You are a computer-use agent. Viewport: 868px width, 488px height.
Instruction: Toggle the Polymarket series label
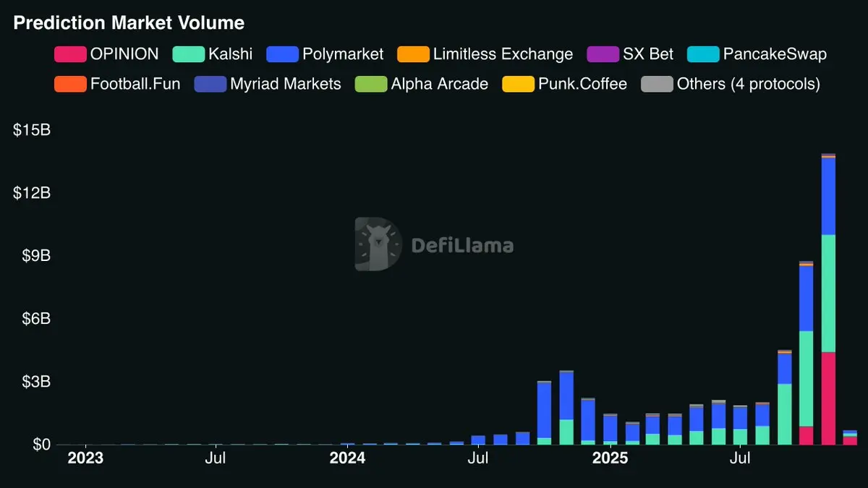click(x=343, y=54)
